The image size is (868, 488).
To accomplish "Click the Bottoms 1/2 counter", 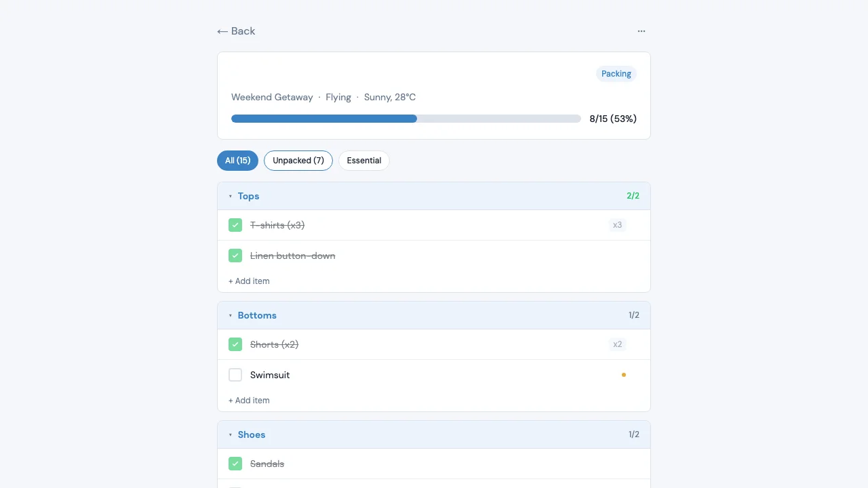I will tap(634, 315).
